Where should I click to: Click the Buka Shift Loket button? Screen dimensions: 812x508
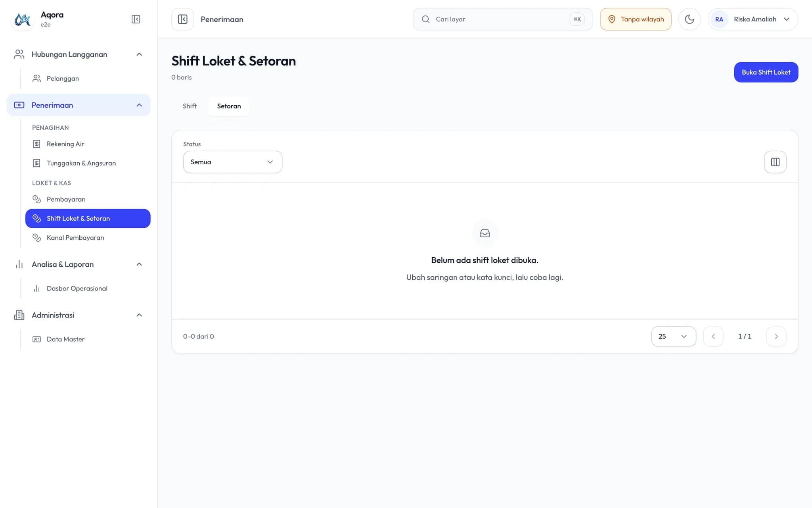click(766, 72)
